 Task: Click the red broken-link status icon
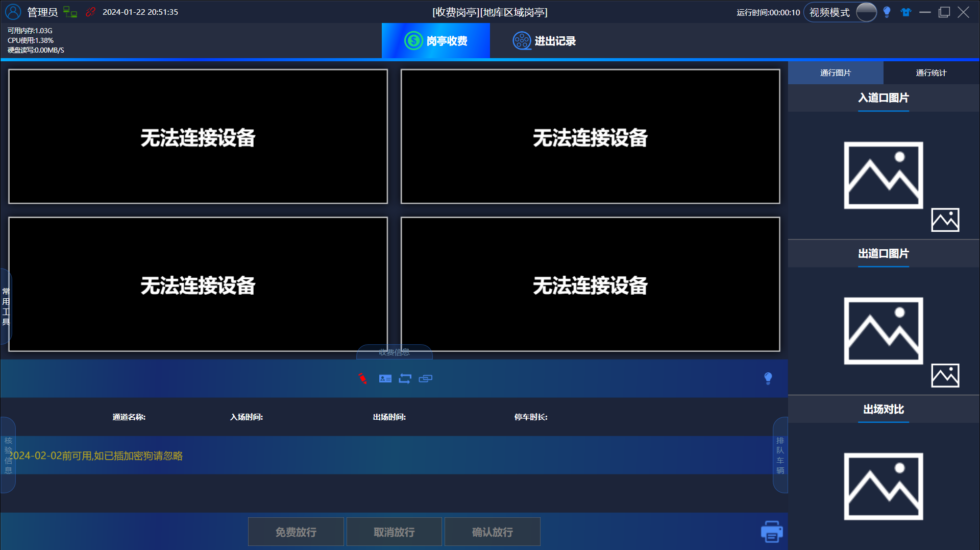[90, 12]
